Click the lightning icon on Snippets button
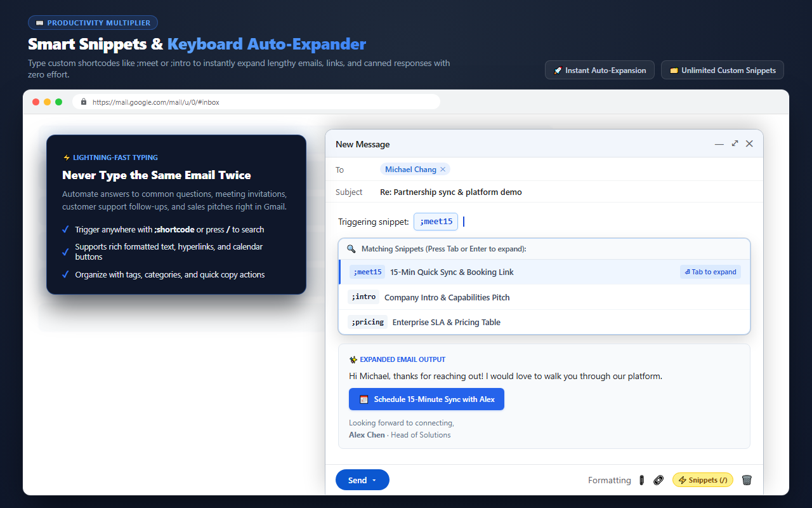This screenshot has width=812, height=508. (x=683, y=480)
